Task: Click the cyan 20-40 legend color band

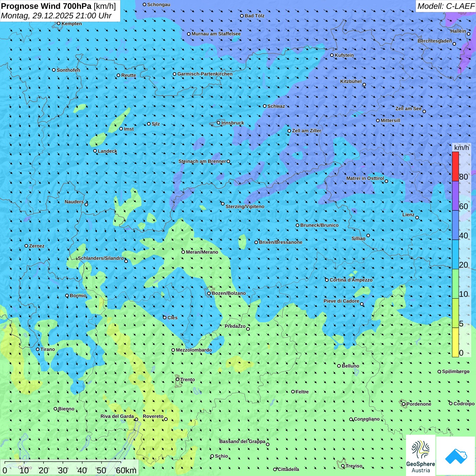Action: click(x=455, y=255)
